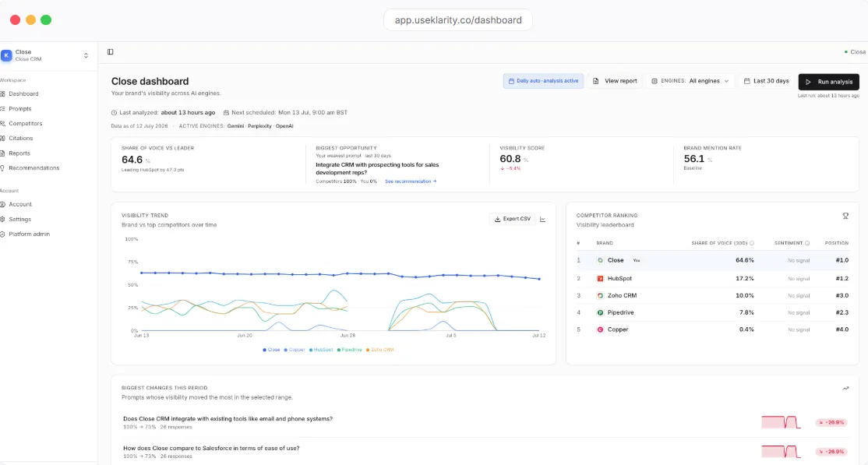
Task: Click the Zoho CRM brand logo icon
Action: coord(600,296)
